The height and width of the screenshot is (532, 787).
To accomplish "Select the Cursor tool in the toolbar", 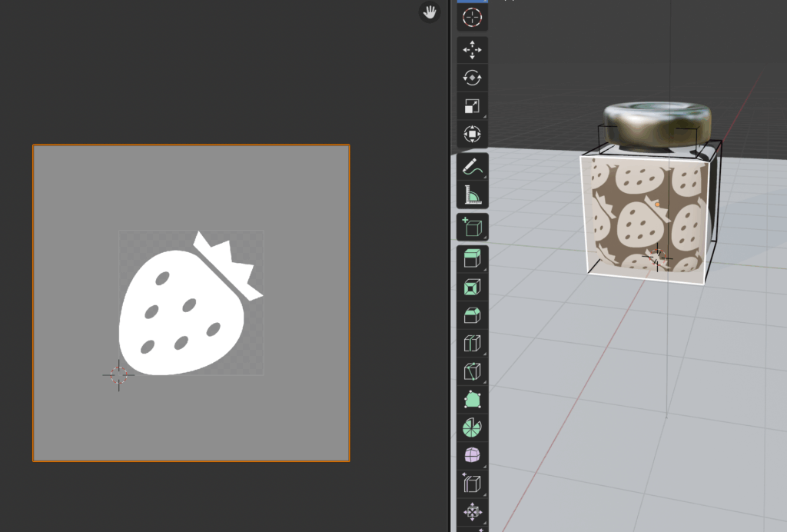I will coord(472,17).
